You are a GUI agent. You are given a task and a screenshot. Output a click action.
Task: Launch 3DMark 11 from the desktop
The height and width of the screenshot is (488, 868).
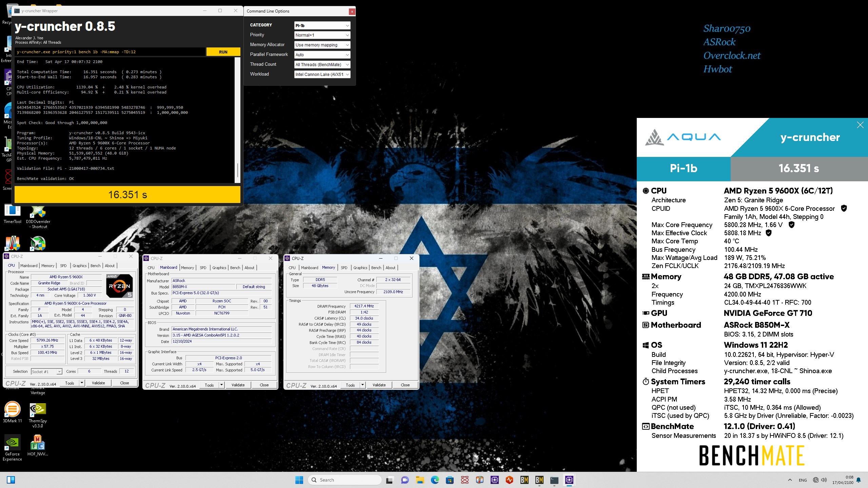click(x=12, y=412)
